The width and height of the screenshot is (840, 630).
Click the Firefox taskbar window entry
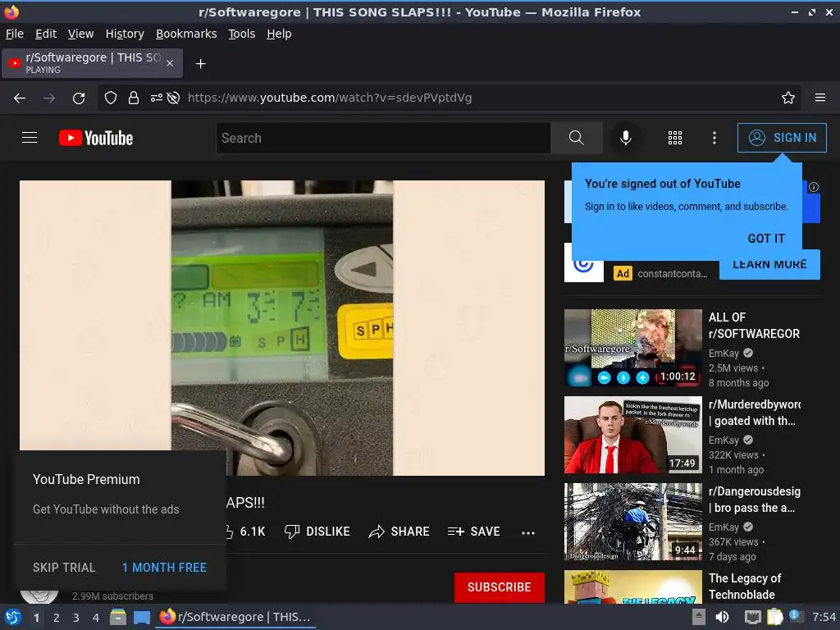click(x=235, y=617)
